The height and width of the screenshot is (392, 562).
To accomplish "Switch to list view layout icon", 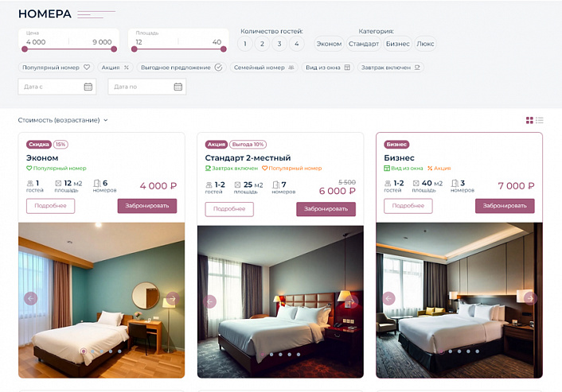I will click(540, 120).
